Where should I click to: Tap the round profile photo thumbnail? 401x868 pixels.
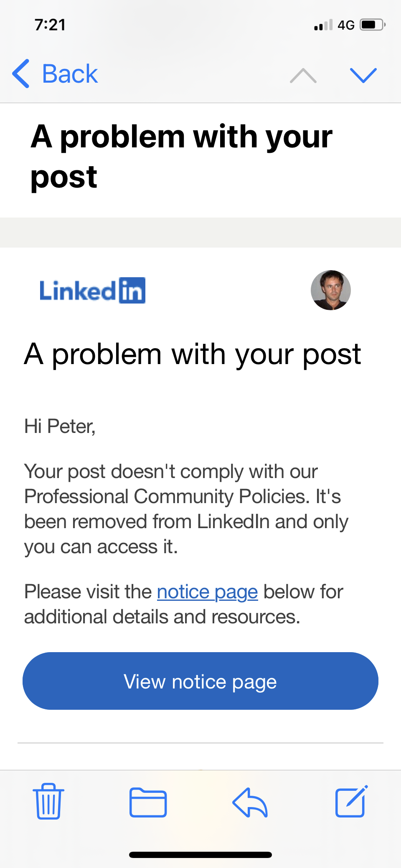pos(330,290)
